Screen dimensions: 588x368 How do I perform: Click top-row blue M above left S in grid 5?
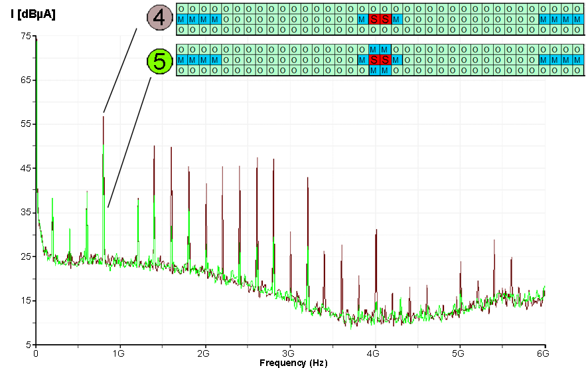pos(374,50)
